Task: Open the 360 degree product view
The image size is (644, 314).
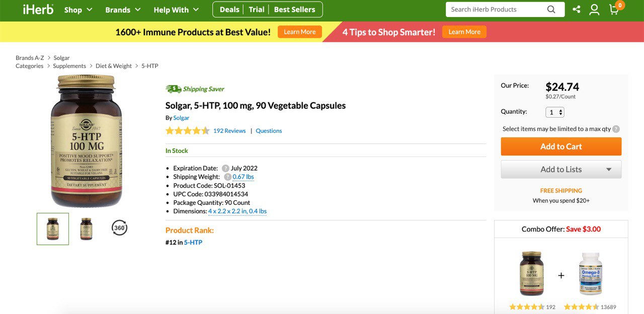Action: click(119, 228)
